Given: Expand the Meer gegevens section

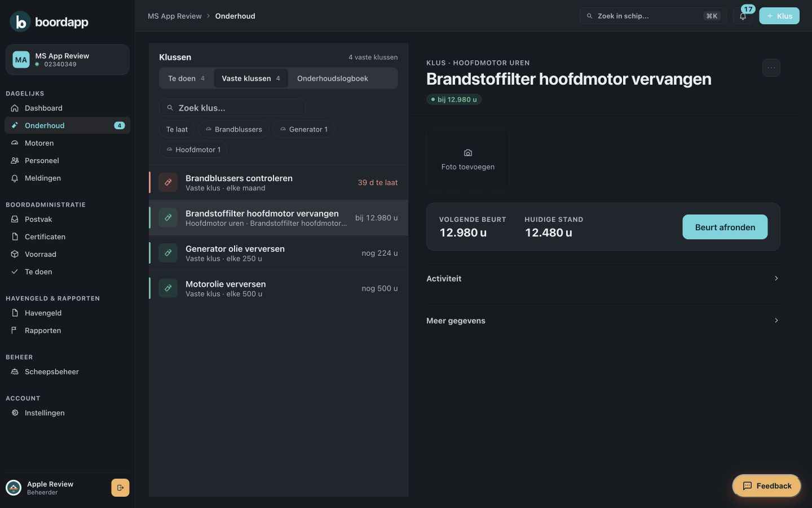Looking at the screenshot, I should pyautogui.click(x=603, y=321).
